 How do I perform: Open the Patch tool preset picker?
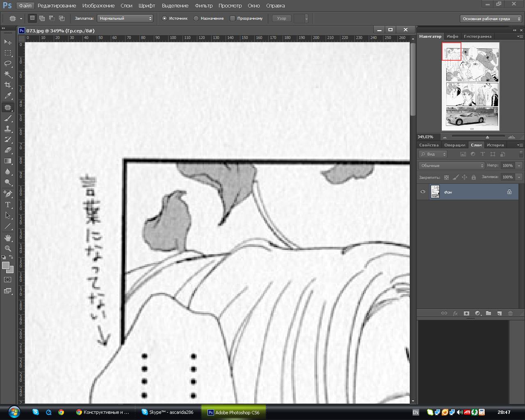(16, 18)
